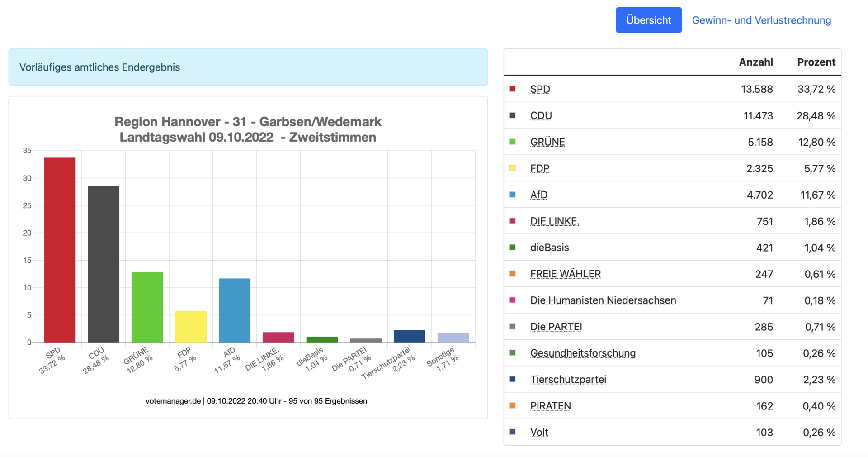
Task: Click the Tierschutzpartei table link
Action: (x=568, y=380)
